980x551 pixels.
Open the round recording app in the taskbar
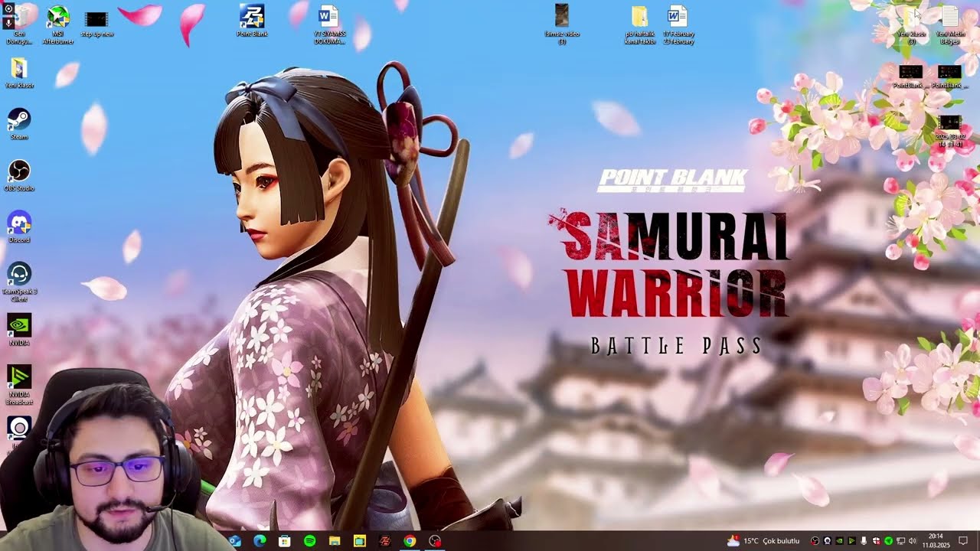click(435, 541)
